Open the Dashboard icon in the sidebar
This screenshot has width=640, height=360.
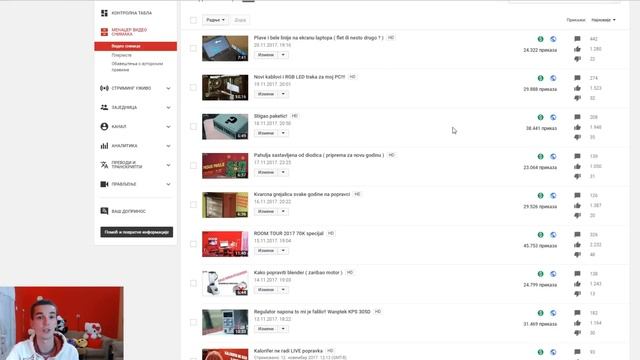tap(104, 13)
